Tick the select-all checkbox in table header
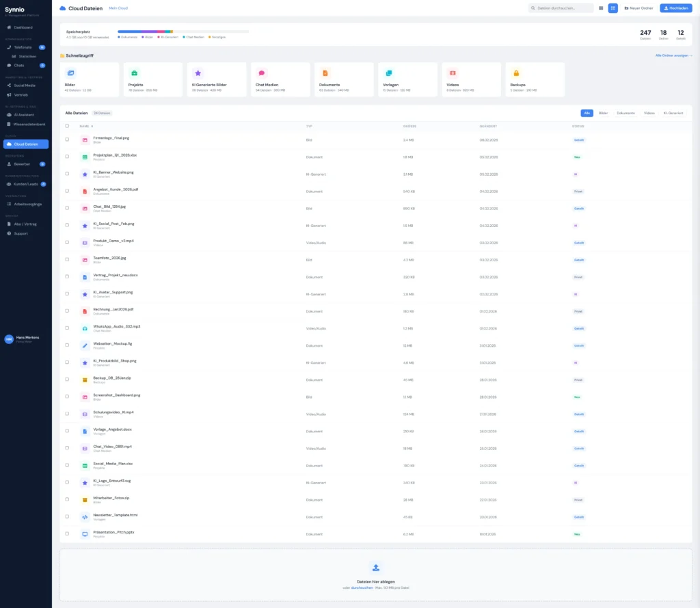 tap(67, 126)
